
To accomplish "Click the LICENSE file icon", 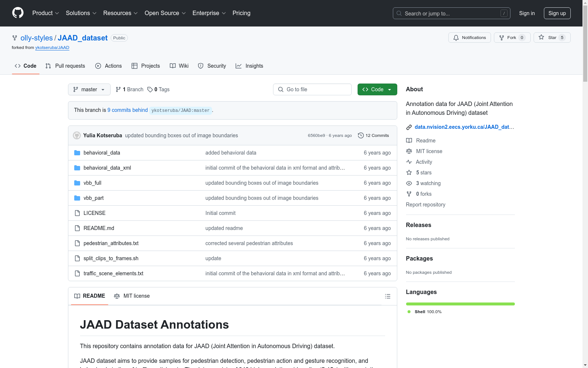I will coord(77,213).
